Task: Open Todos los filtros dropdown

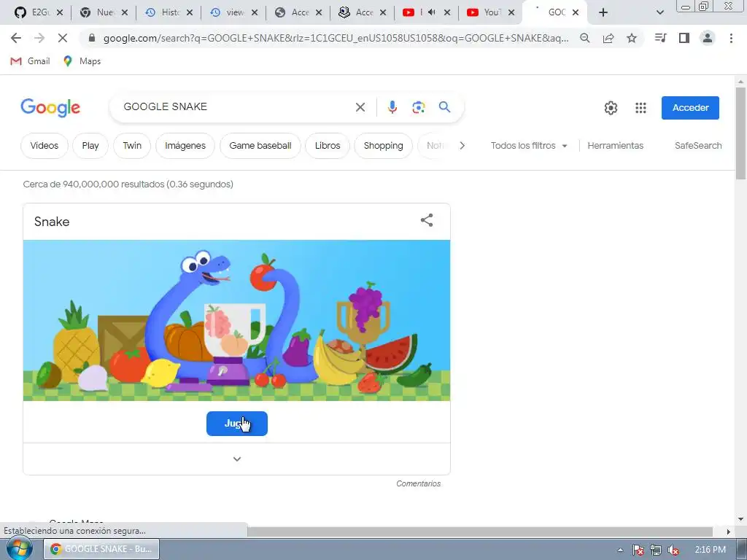Action: [529, 146]
